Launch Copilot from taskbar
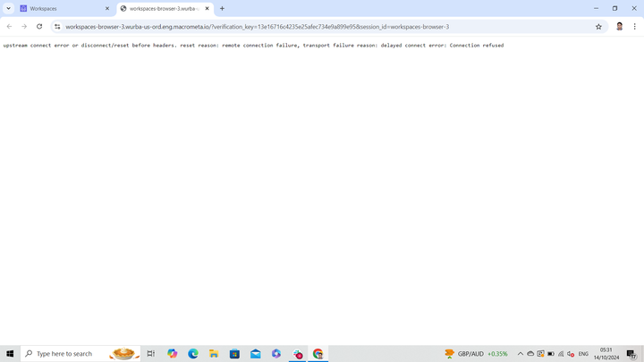This screenshot has width=644, height=362. tap(172, 353)
